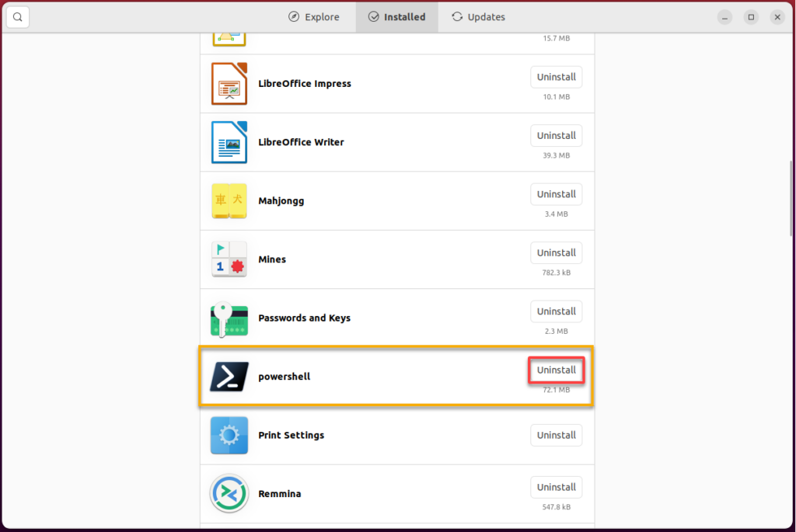Screen dimensions: 796x532
Task: Switch to the Explore tab
Action: tap(314, 16)
